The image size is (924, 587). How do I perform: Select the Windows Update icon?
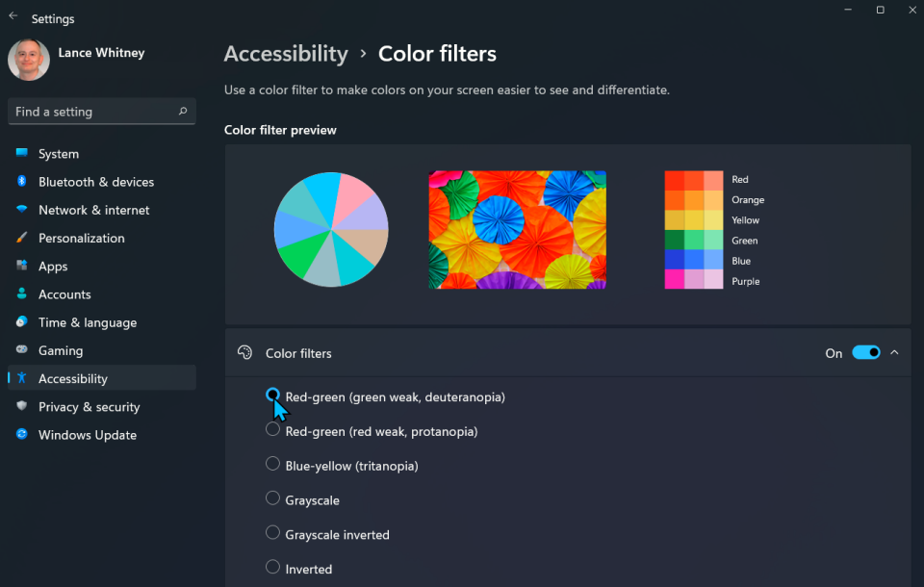point(22,435)
